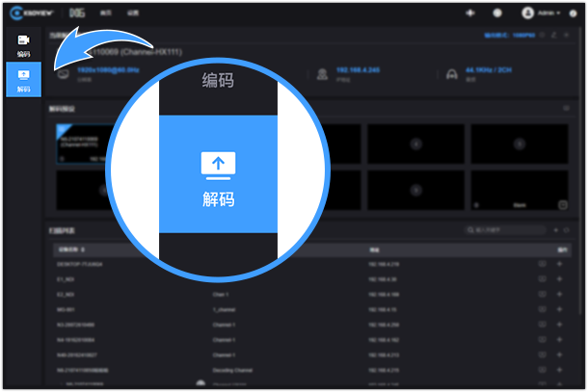Preview the E1_NDI source
The width and height of the screenshot is (588, 392).
pyautogui.click(x=543, y=278)
